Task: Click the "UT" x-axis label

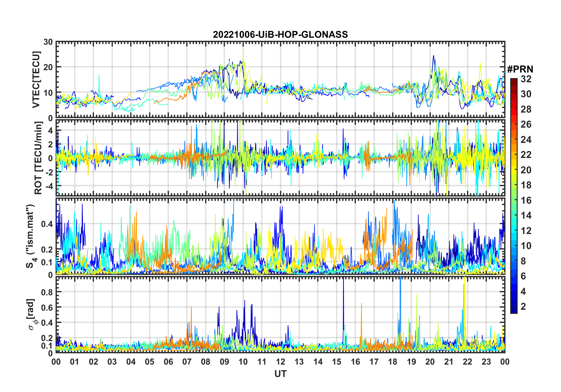Action: [280, 374]
